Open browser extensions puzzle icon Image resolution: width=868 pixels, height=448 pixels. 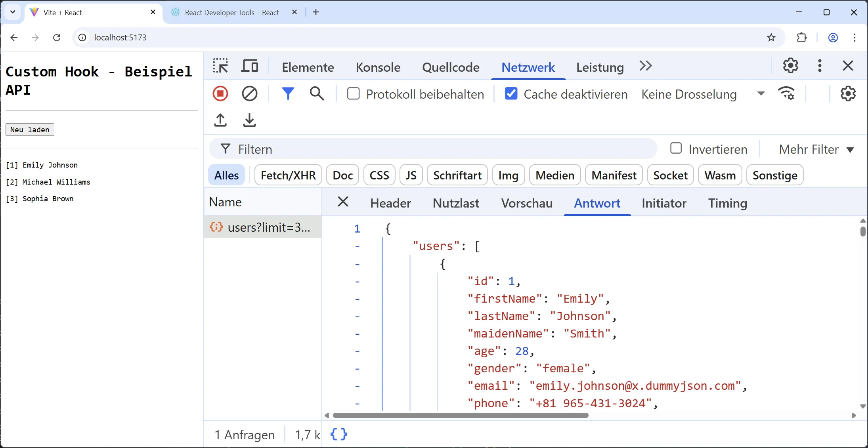click(801, 37)
